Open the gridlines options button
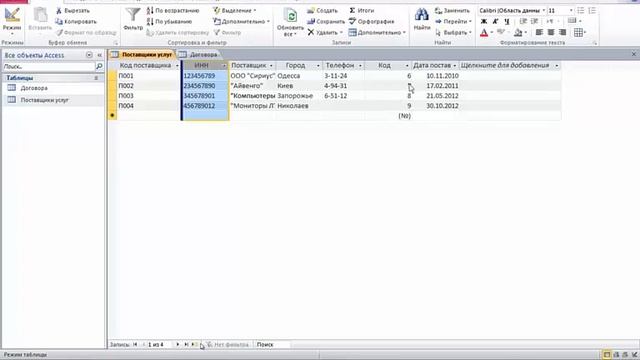The height and width of the screenshot is (360, 640). 580,33
